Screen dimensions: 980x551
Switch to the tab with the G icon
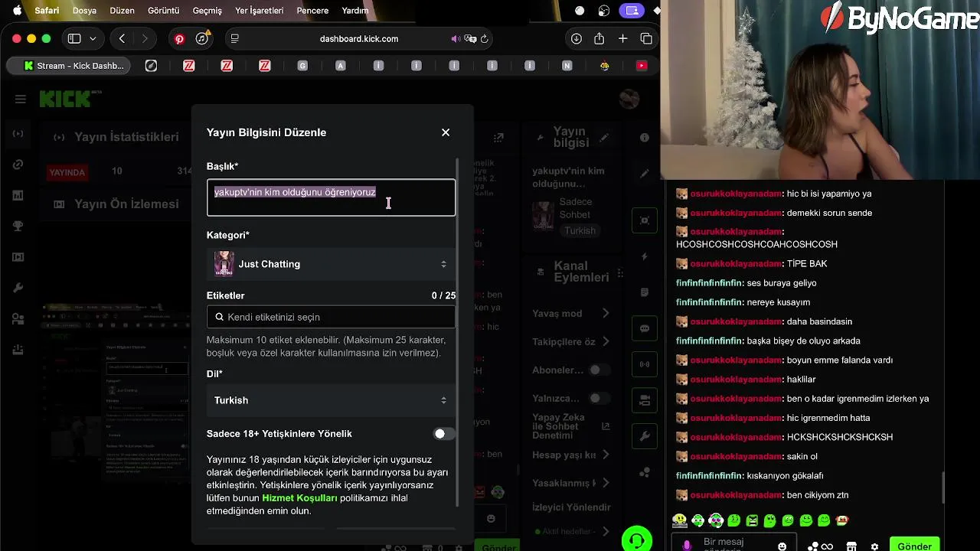[x=302, y=66]
